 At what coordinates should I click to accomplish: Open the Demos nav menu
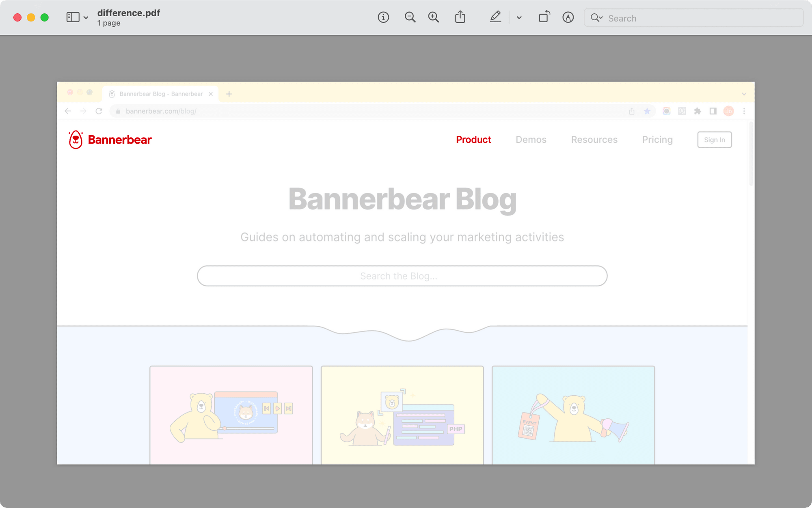click(531, 140)
